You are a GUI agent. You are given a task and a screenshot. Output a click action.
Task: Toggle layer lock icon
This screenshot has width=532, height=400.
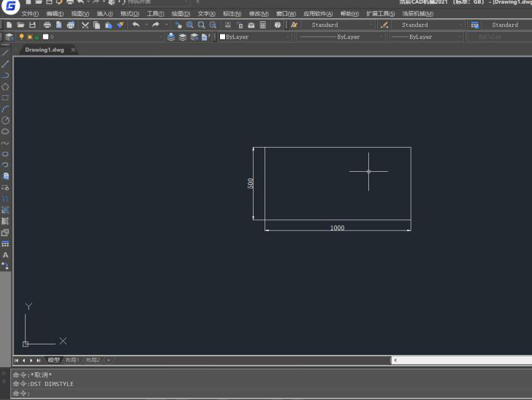pyautogui.click(x=37, y=37)
